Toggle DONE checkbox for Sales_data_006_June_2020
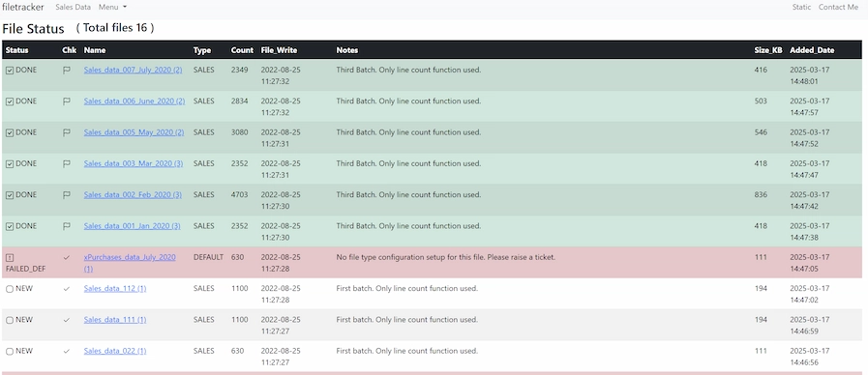This screenshot has height=375, width=868. [10, 101]
